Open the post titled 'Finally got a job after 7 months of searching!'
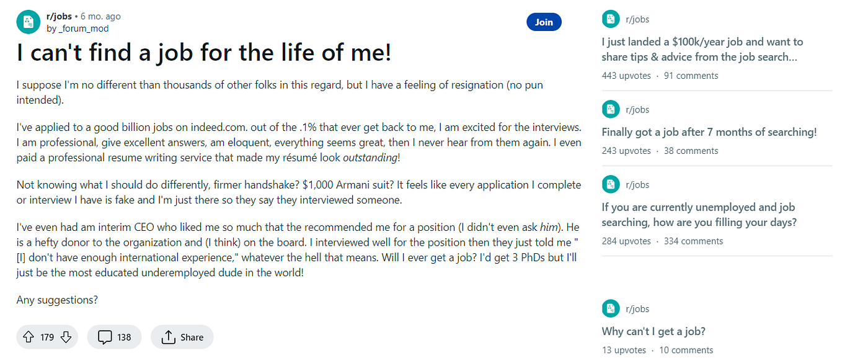The width and height of the screenshot is (868, 363). pos(709,132)
